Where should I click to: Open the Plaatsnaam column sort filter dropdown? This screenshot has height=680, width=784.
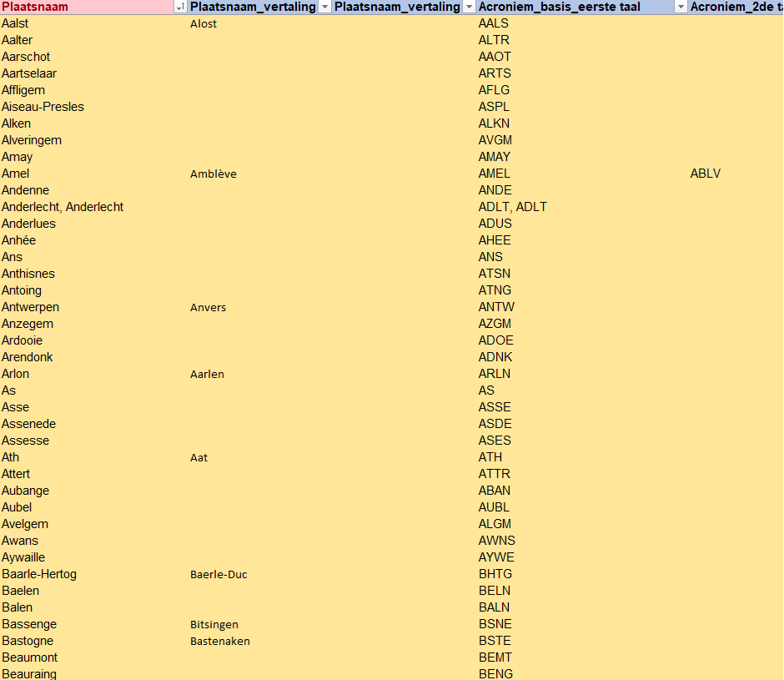(x=179, y=8)
